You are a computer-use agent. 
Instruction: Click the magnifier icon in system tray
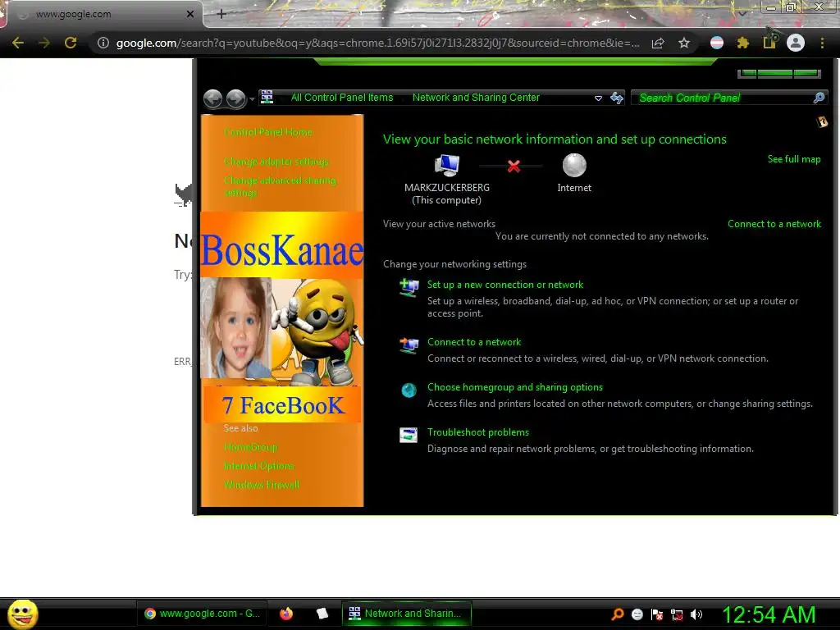point(617,614)
